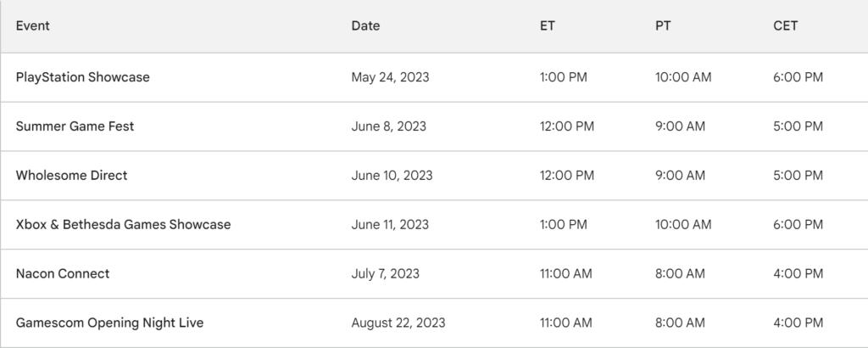Select PlayStation Showcase 10:00 AM PT time
The width and height of the screenshot is (868, 348).
coord(683,77)
